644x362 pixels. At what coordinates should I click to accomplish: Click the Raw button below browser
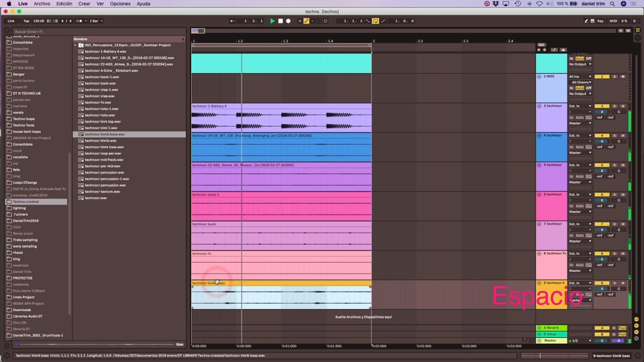click(180, 345)
